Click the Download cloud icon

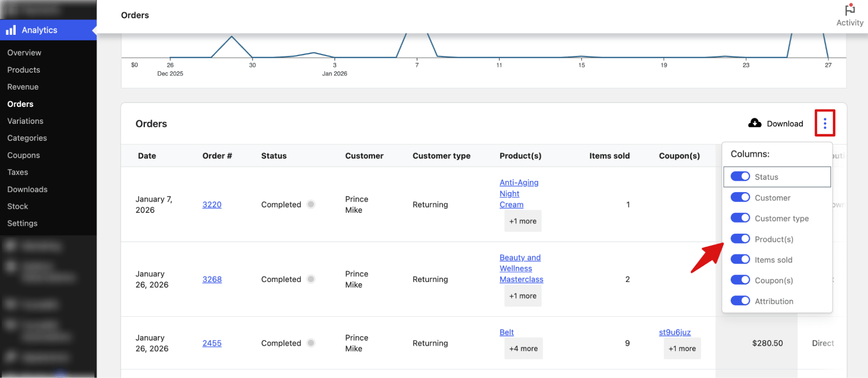pos(755,123)
